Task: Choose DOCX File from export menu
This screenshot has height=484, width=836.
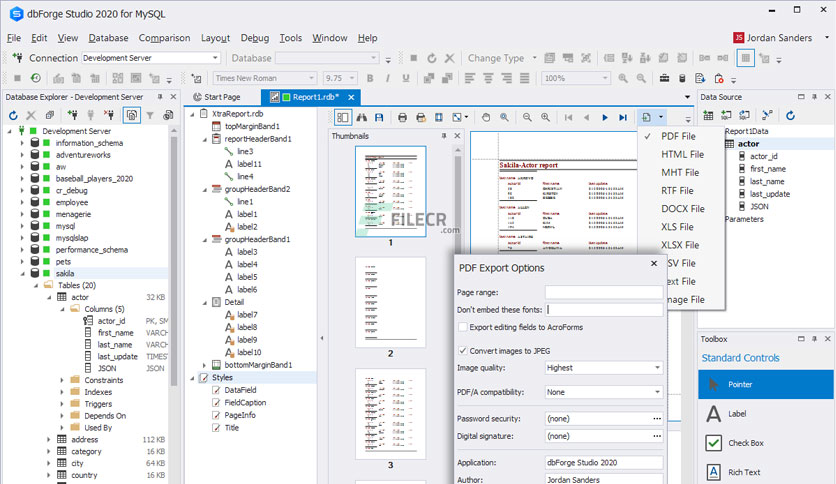Action: coord(682,209)
